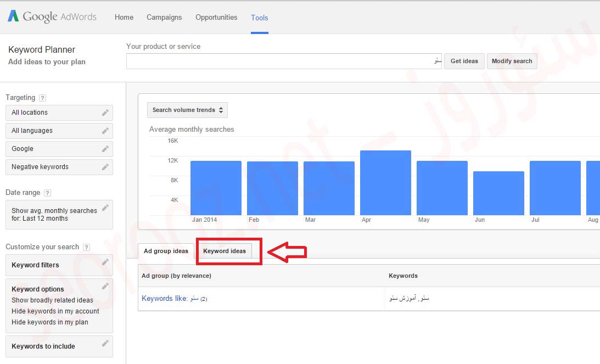Focus the product or service input field

pos(283,61)
